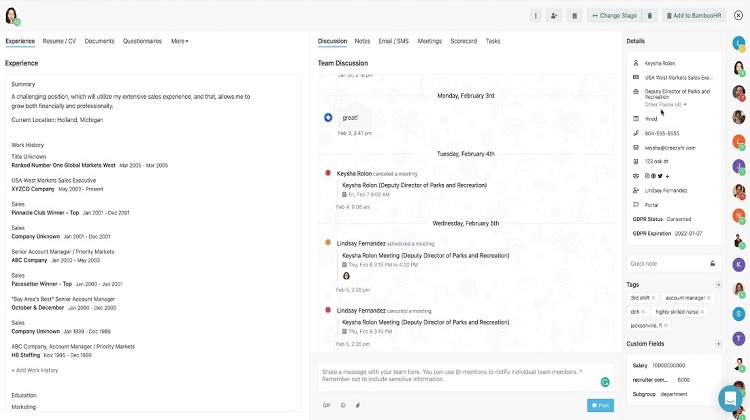Image resolution: width=750 pixels, height=420 pixels.
Task: Click XYZCO Company work history entry
Action: tap(57, 185)
